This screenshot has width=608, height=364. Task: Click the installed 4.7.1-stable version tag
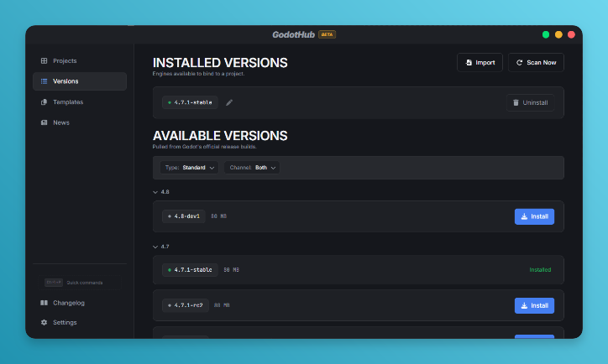(190, 102)
